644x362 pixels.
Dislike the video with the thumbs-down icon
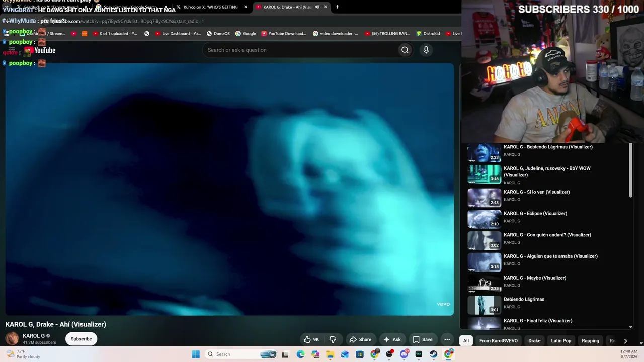(333, 339)
